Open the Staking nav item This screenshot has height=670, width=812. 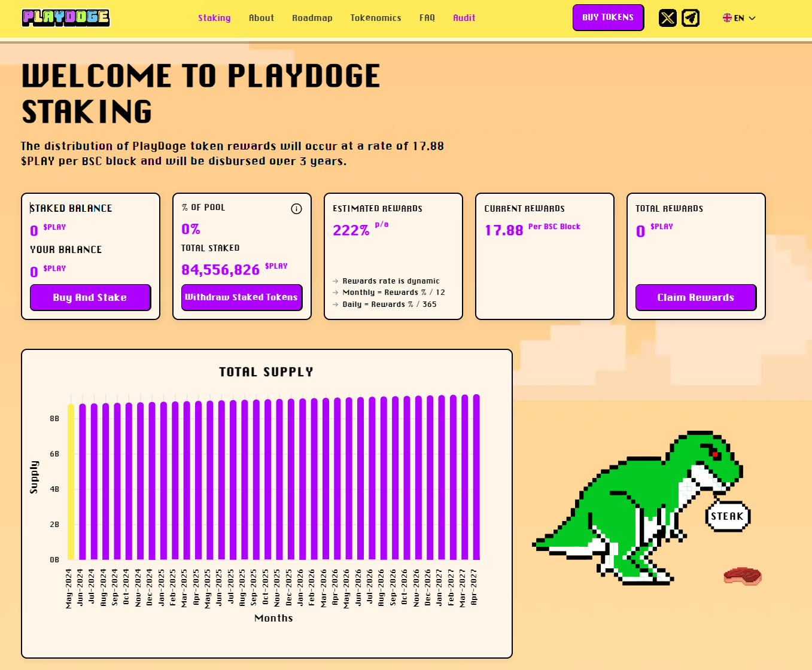tap(214, 18)
